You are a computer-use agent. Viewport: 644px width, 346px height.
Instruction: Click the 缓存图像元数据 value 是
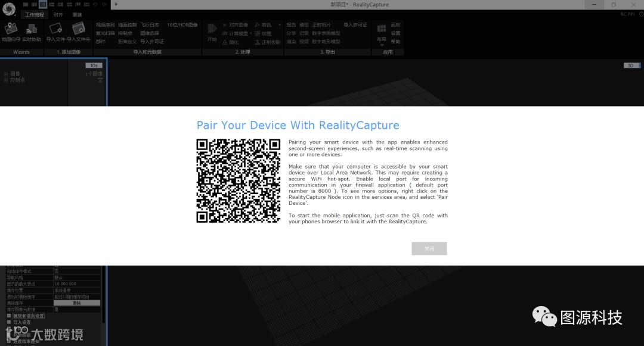click(x=77, y=310)
